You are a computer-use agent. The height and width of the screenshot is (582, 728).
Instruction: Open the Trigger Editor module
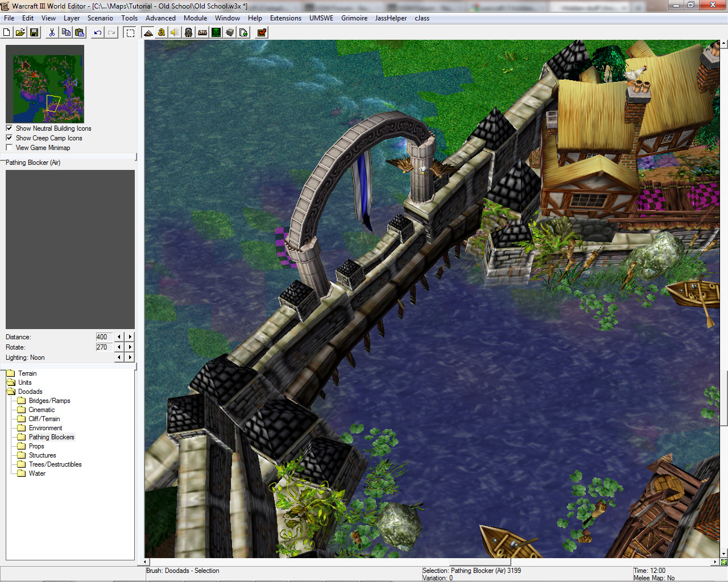[162, 32]
